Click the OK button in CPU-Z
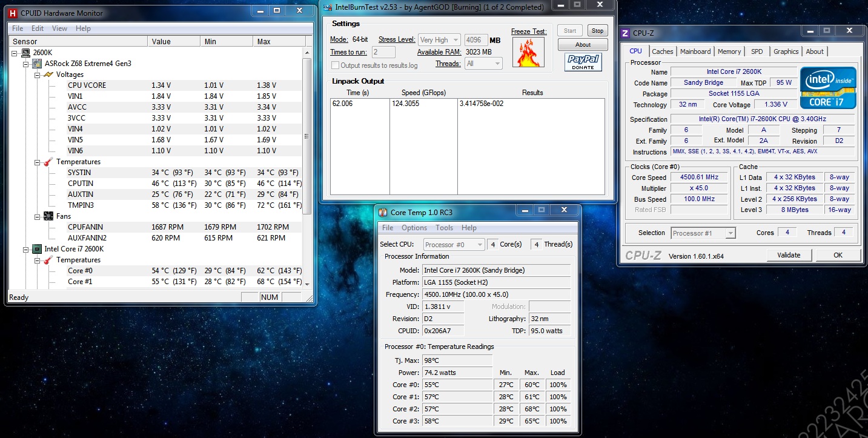868x438 pixels. click(x=838, y=255)
